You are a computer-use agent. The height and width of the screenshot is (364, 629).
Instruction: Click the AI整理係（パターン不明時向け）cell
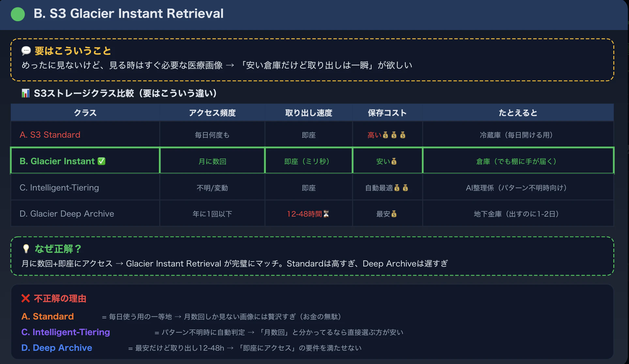click(518, 188)
